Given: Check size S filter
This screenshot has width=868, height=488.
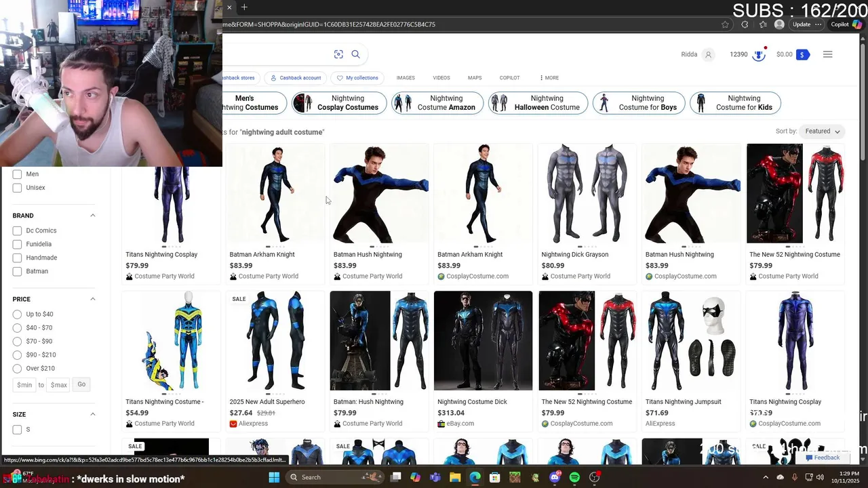Looking at the screenshot, I should (17, 430).
